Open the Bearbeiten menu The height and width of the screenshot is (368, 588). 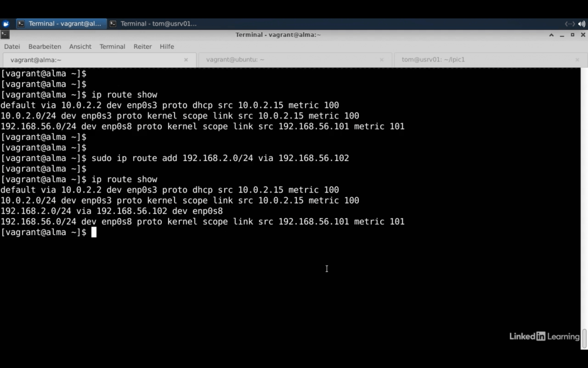(x=45, y=47)
